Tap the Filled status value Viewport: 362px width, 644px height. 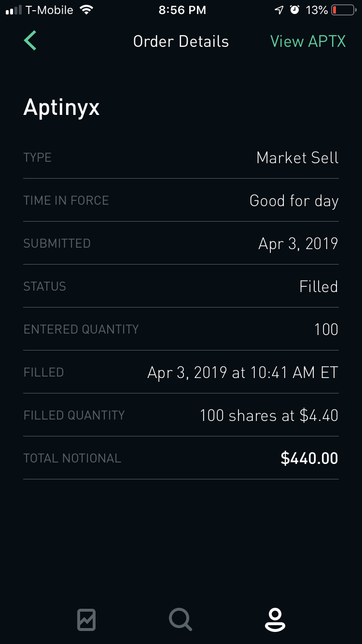coord(319,286)
